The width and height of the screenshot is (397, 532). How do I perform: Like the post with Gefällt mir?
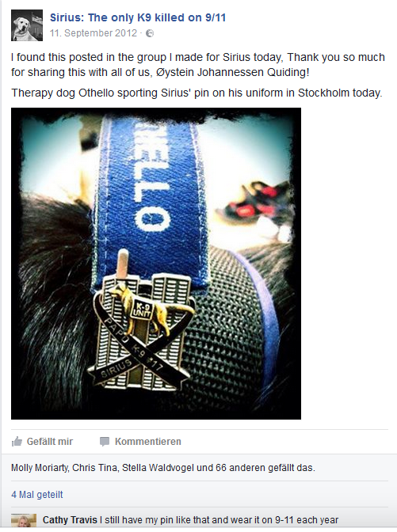point(50,442)
